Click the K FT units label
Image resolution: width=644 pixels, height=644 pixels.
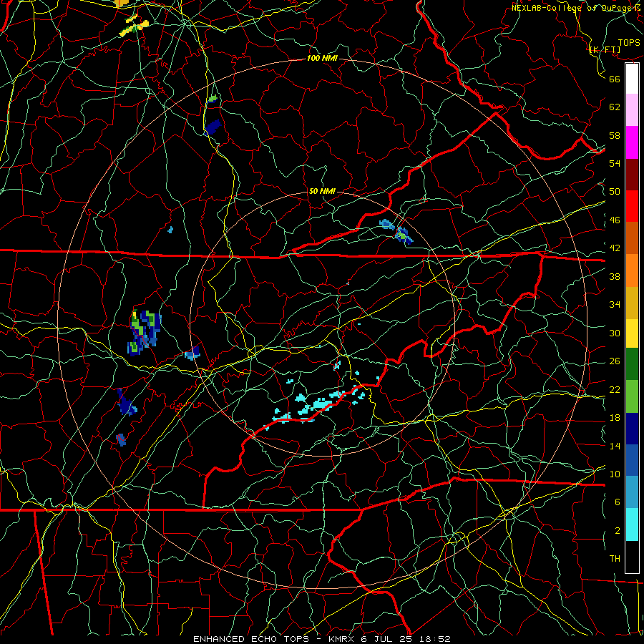point(605,49)
